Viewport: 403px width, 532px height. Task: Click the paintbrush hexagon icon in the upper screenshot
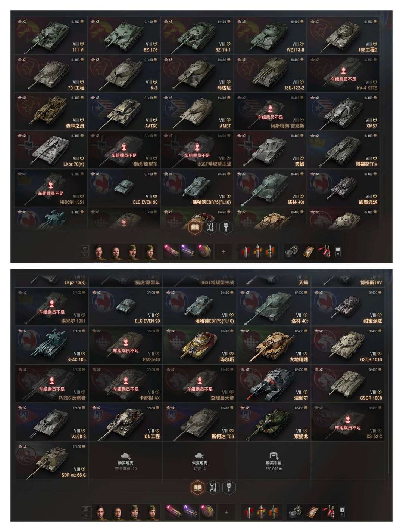(226, 227)
